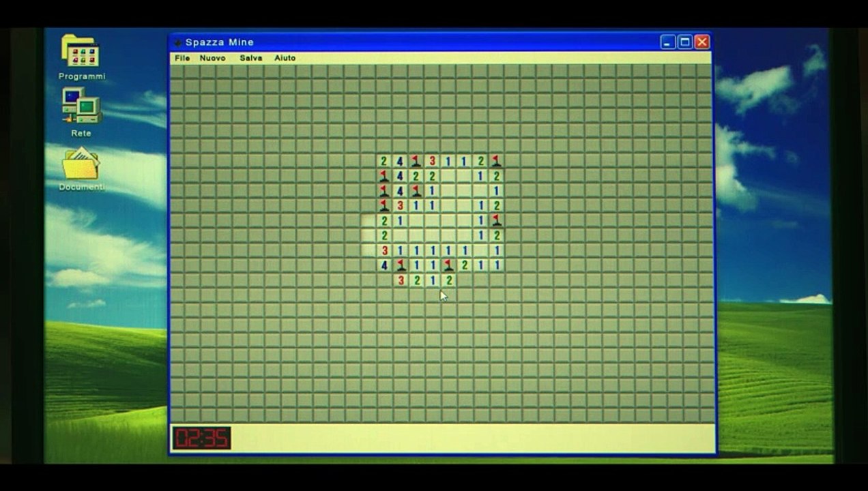The image size is (868, 491).
Task: Click the mine icon in the Spazza Mine title bar
Action: click(x=177, y=42)
